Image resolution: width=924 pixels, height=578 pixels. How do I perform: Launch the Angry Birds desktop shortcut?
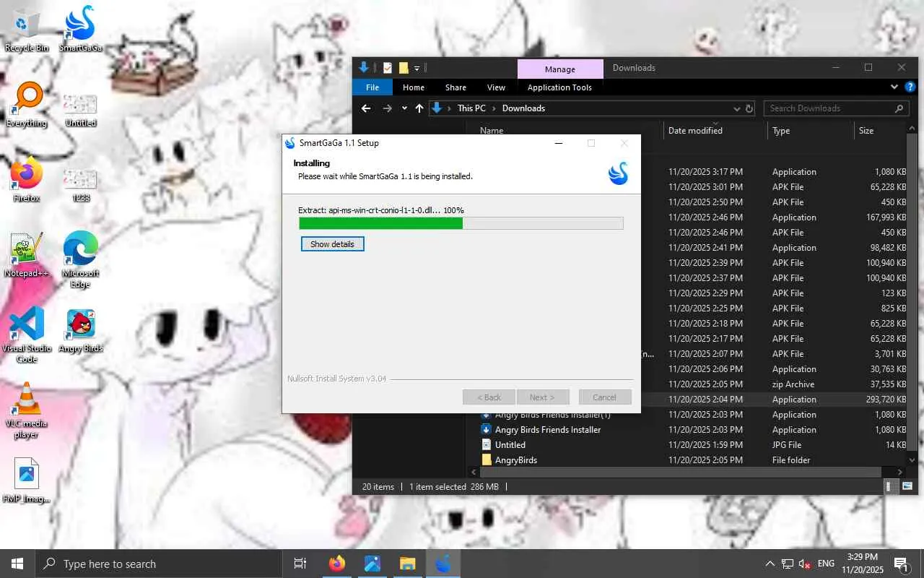80,330
